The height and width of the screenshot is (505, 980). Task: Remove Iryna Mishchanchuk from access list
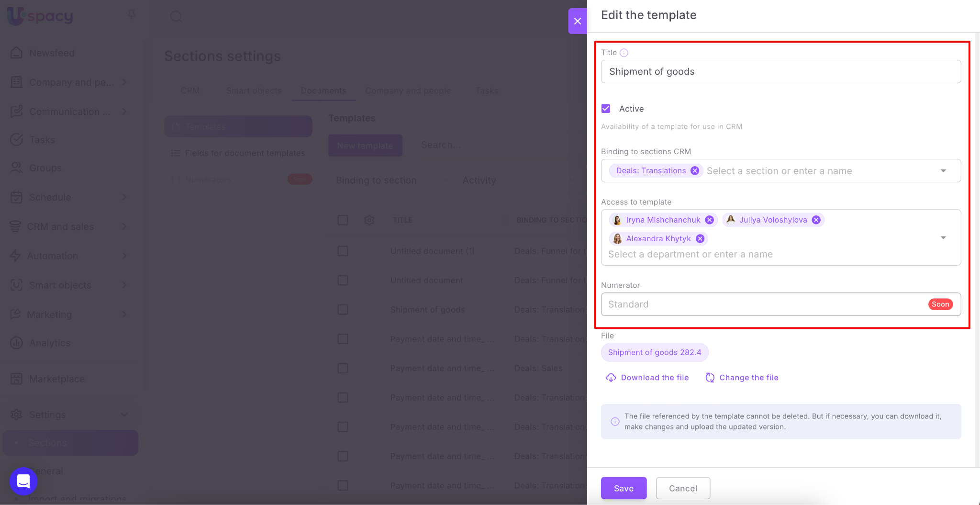point(710,220)
